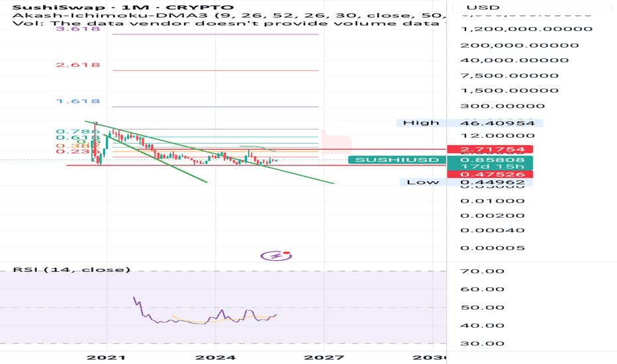Click the RSI (14, close) legend

[71, 269]
